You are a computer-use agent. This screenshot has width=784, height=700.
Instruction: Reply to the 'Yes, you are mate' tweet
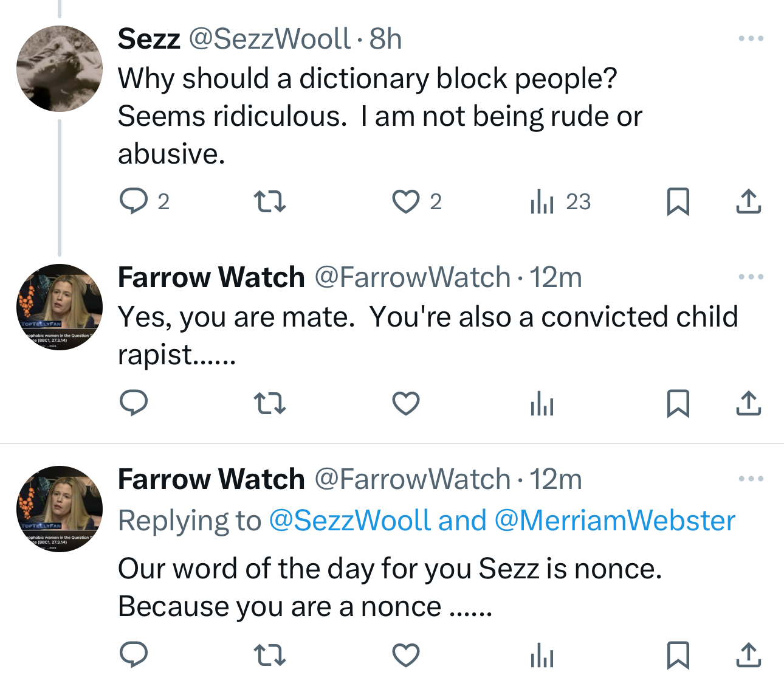click(x=134, y=403)
